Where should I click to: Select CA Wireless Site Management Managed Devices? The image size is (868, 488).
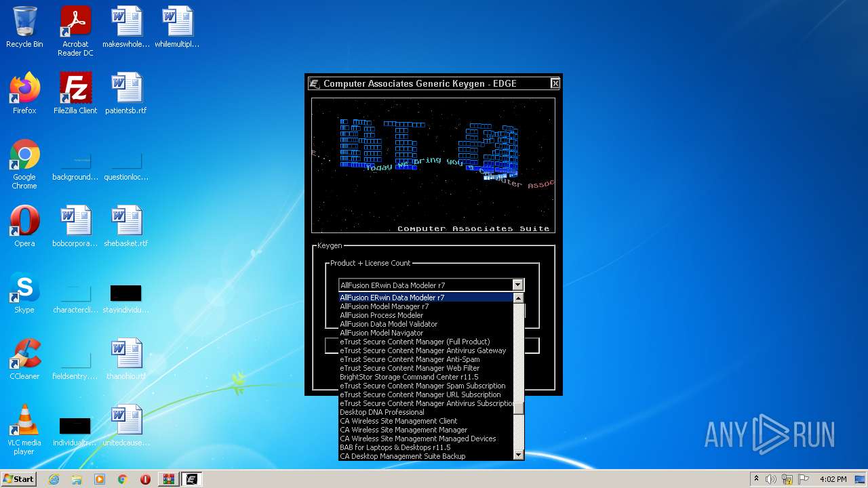coord(426,439)
